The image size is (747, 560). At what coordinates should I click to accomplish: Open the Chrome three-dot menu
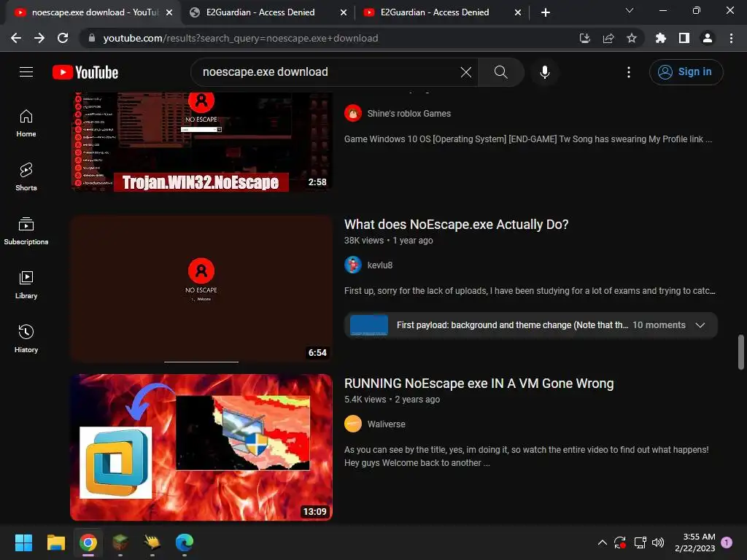(x=731, y=38)
